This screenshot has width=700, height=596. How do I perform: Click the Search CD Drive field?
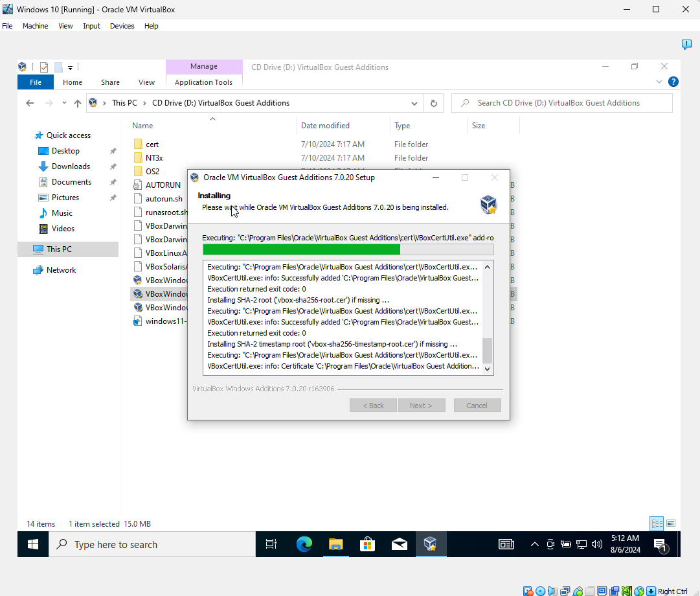562,103
